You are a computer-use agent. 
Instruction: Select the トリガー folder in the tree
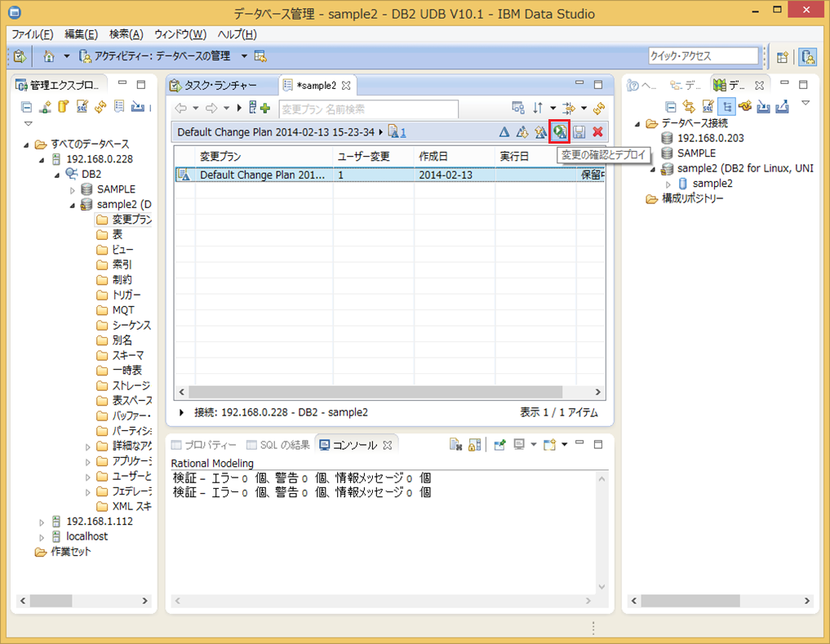119,295
